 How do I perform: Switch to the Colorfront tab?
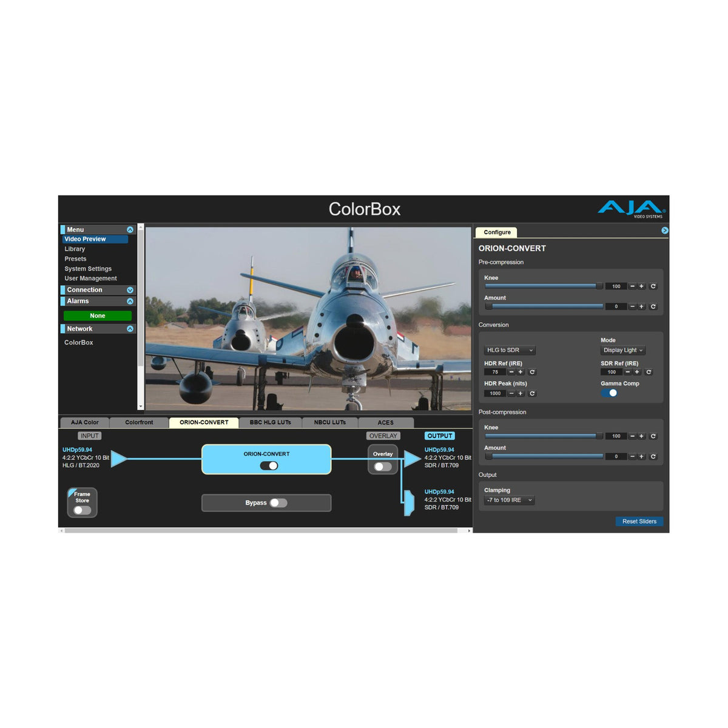(x=140, y=422)
